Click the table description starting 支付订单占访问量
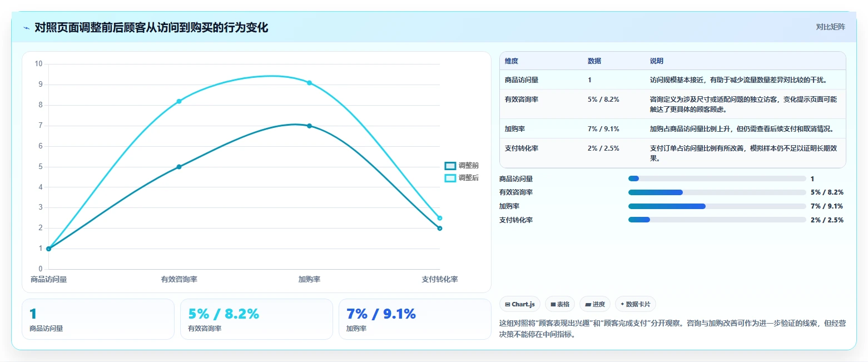This screenshot has height=362, width=868. pyautogui.click(x=743, y=153)
